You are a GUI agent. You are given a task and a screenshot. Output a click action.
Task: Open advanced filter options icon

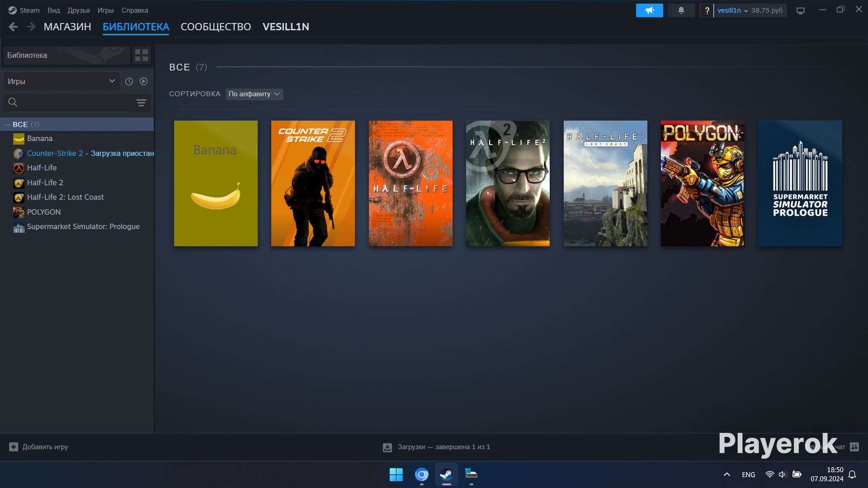(x=141, y=102)
